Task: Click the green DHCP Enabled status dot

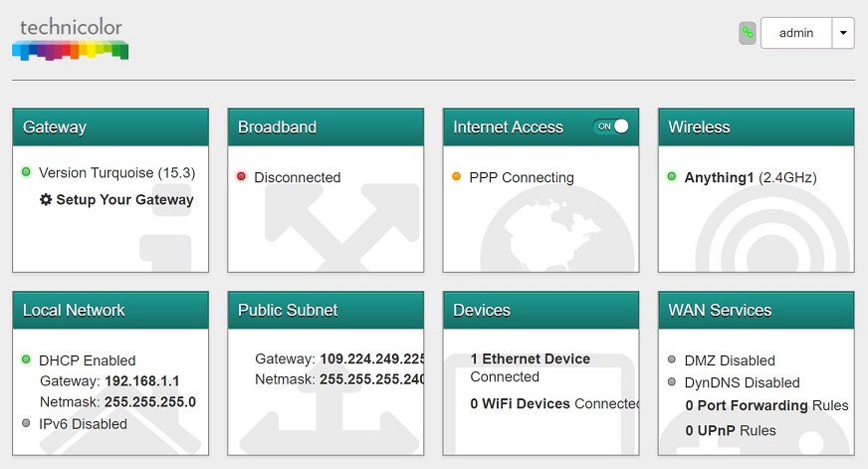Action: pos(26,359)
